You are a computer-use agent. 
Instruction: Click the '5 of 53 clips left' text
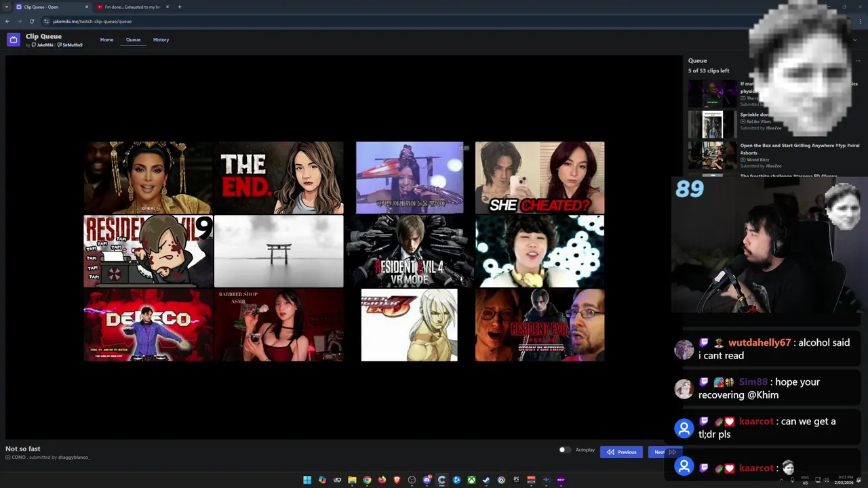(x=709, y=70)
